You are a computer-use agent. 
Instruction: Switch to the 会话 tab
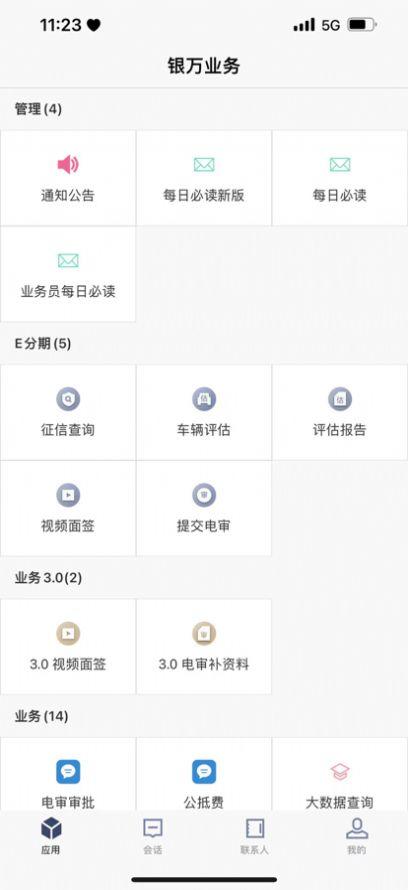click(153, 836)
